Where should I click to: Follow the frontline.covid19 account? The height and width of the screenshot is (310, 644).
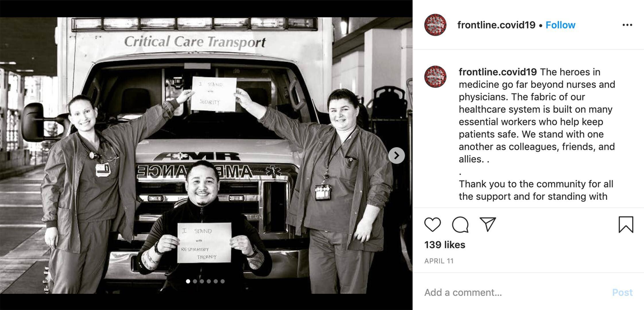[560, 25]
